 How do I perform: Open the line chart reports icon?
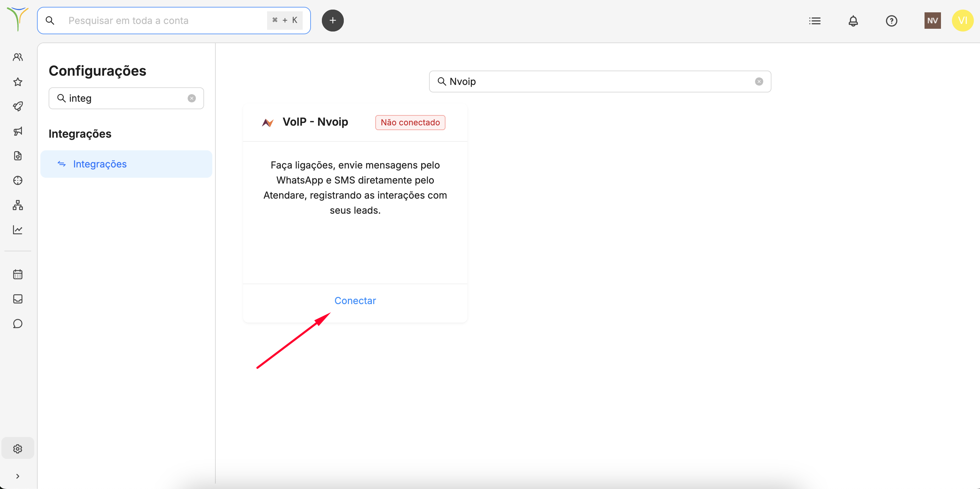[17, 230]
